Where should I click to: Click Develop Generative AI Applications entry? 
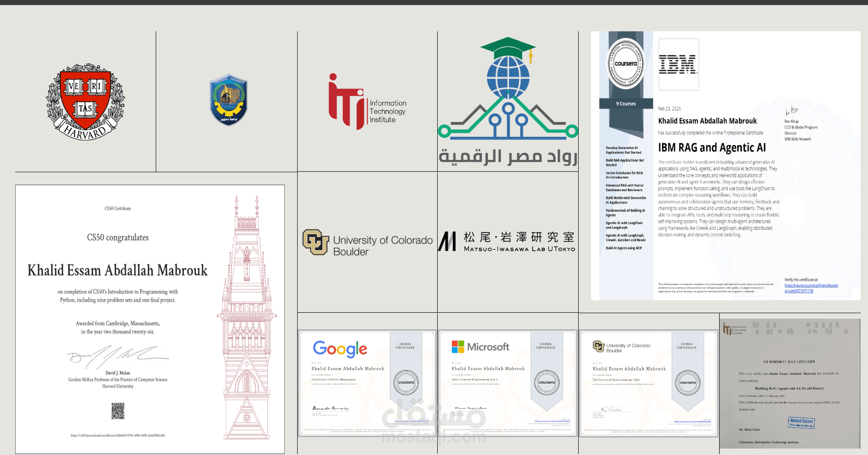[623, 150]
